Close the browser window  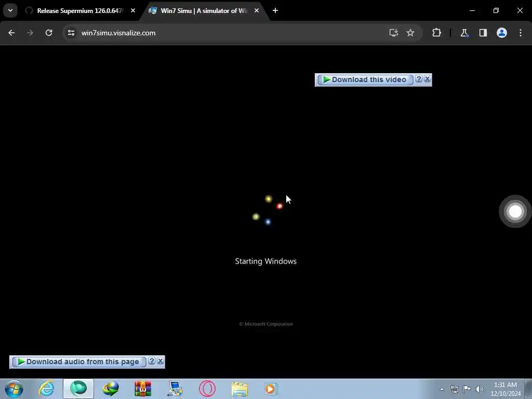(520, 10)
